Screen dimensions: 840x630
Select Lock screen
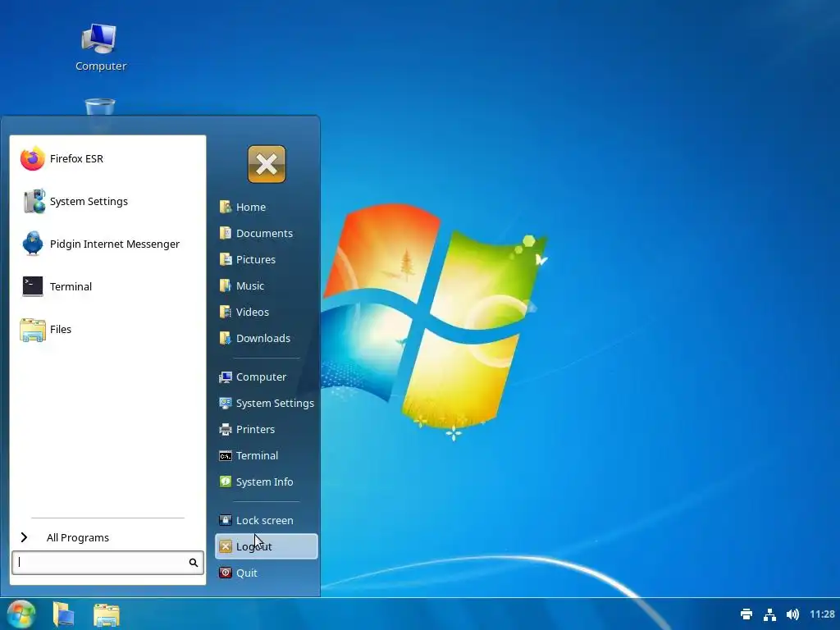point(267,520)
